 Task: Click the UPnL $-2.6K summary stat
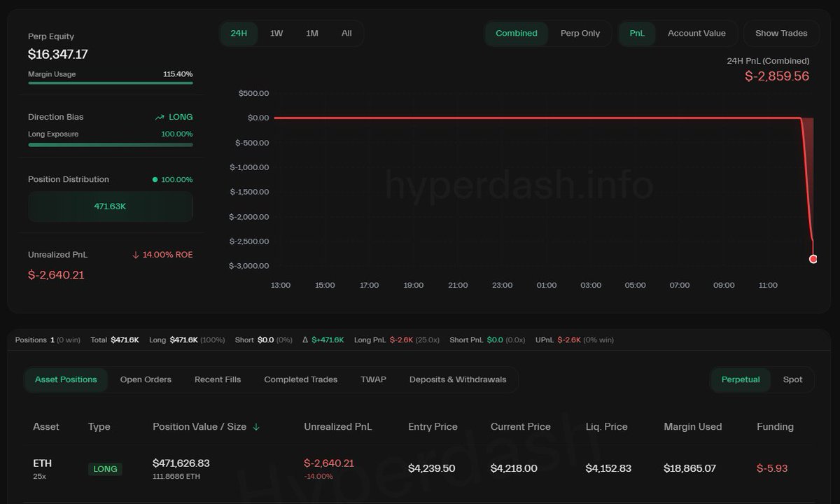[574, 340]
